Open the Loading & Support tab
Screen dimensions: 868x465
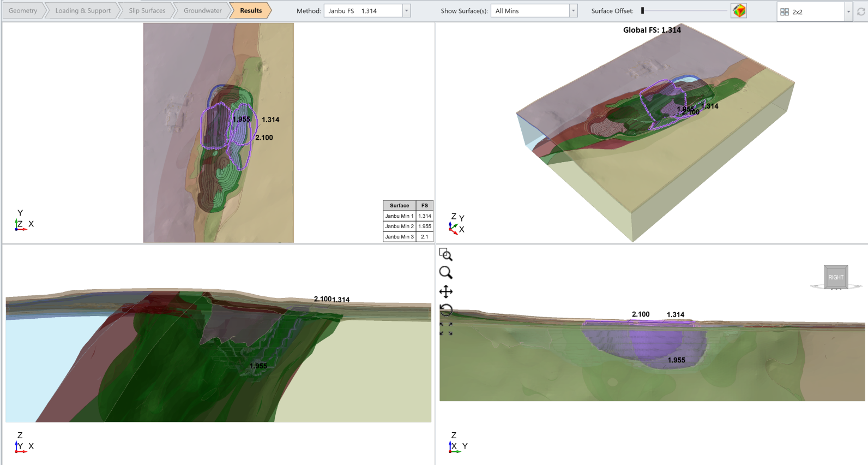(x=83, y=10)
